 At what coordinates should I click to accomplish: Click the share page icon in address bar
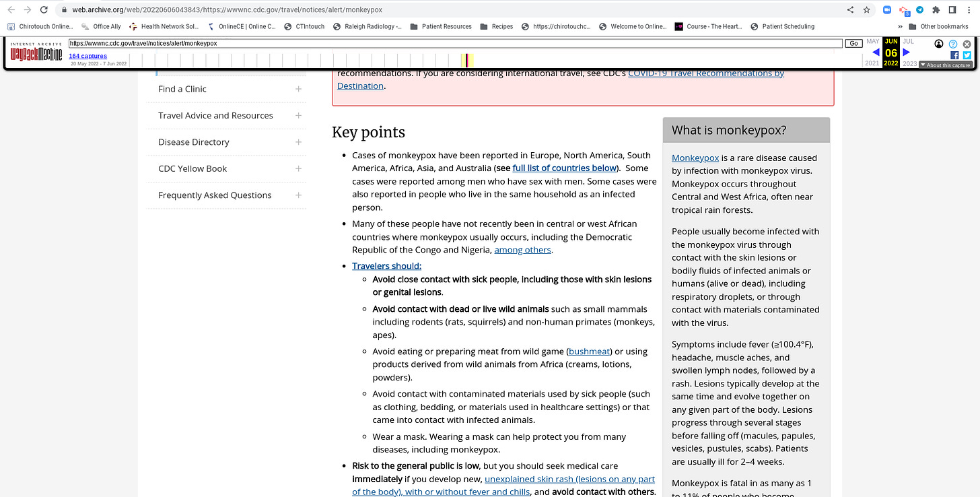[850, 10]
